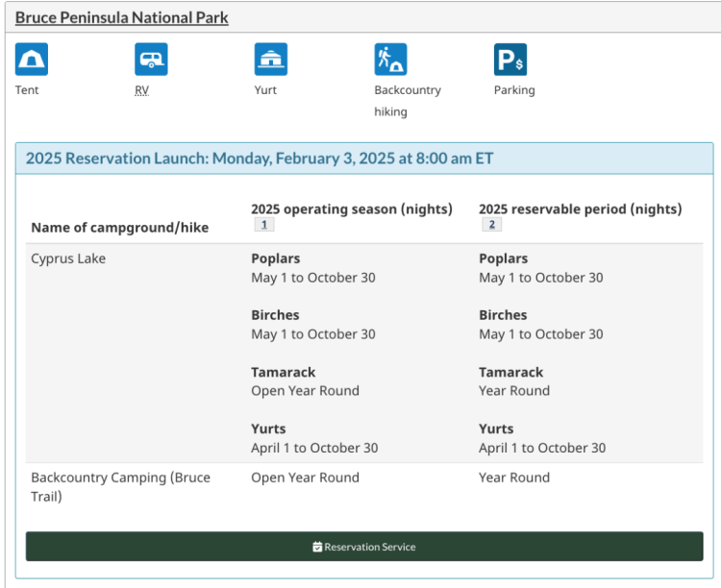Click Poplars reservable May 1 to October 30
Image resolution: width=721 pixels, height=588 pixels.
[x=540, y=278]
